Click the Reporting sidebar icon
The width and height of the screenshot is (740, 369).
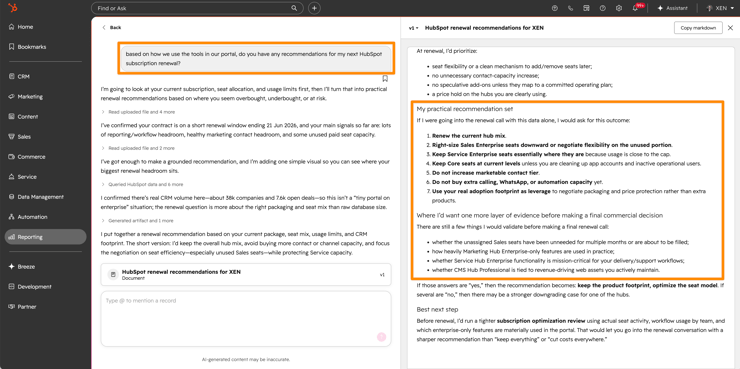11,237
